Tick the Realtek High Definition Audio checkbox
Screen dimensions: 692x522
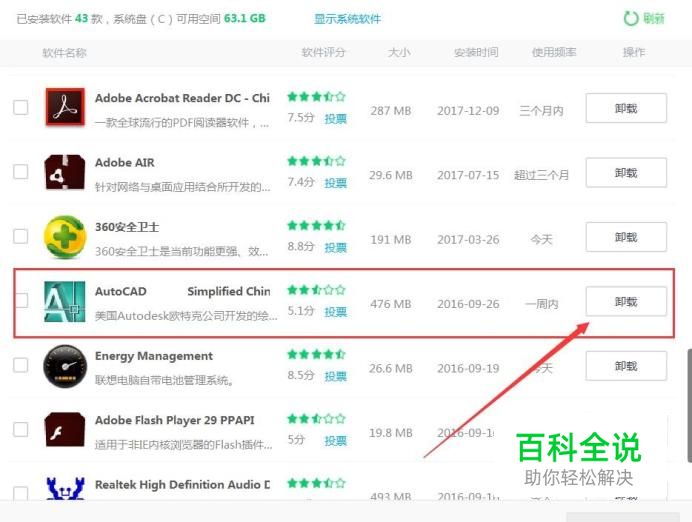pyautogui.click(x=21, y=493)
